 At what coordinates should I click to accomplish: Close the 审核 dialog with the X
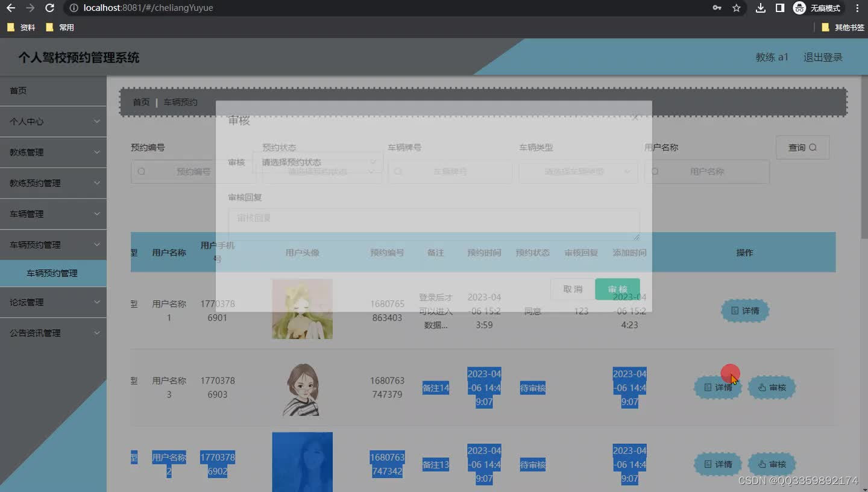pyautogui.click(x=635, y=118)
